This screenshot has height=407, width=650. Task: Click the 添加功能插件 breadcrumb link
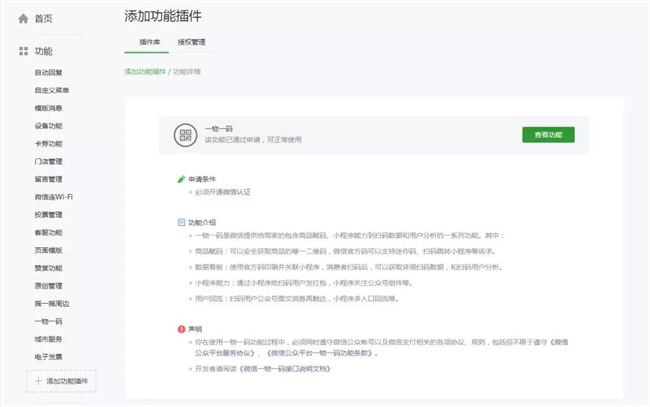tap(144, 72)
